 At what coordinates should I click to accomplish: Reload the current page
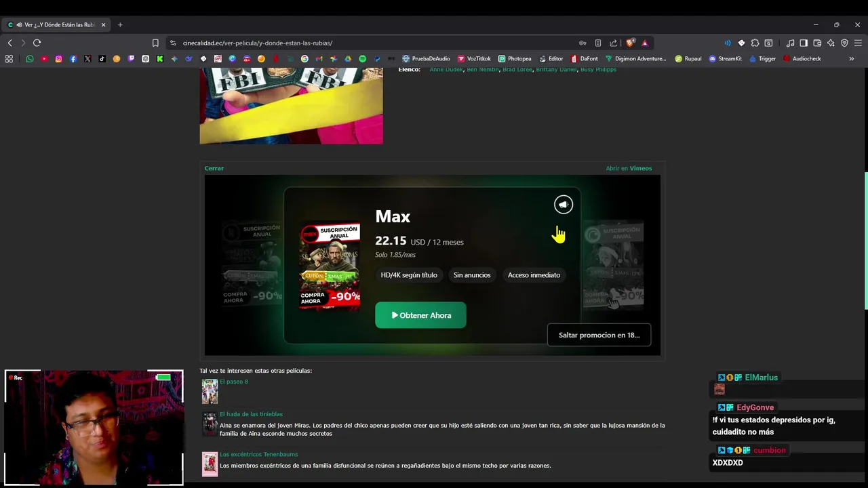coord(37,43)
